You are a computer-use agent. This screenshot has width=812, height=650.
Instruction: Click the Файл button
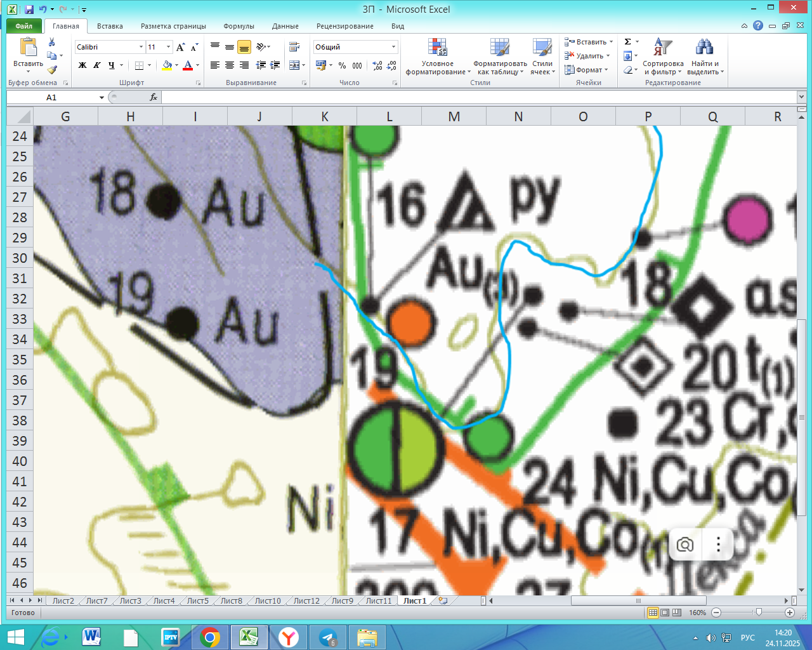24,26
